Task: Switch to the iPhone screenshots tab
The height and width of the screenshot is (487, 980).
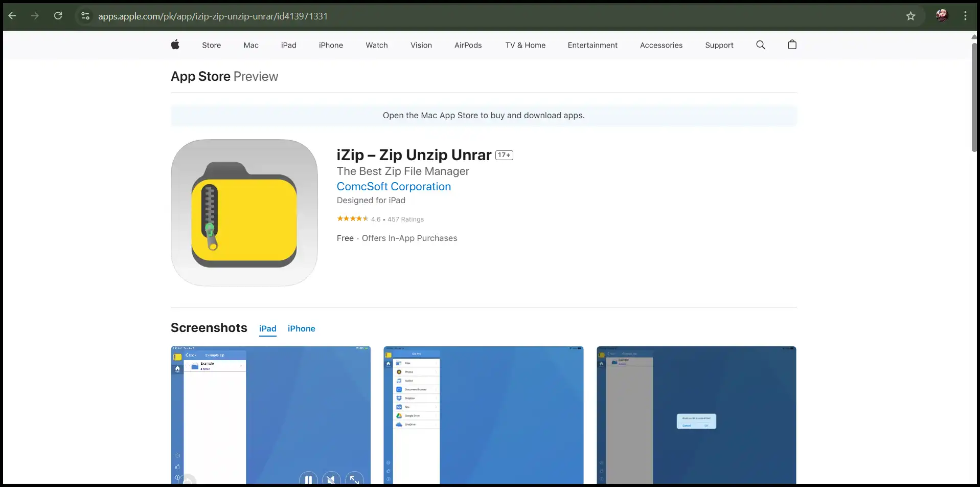Action: (301, 328)
